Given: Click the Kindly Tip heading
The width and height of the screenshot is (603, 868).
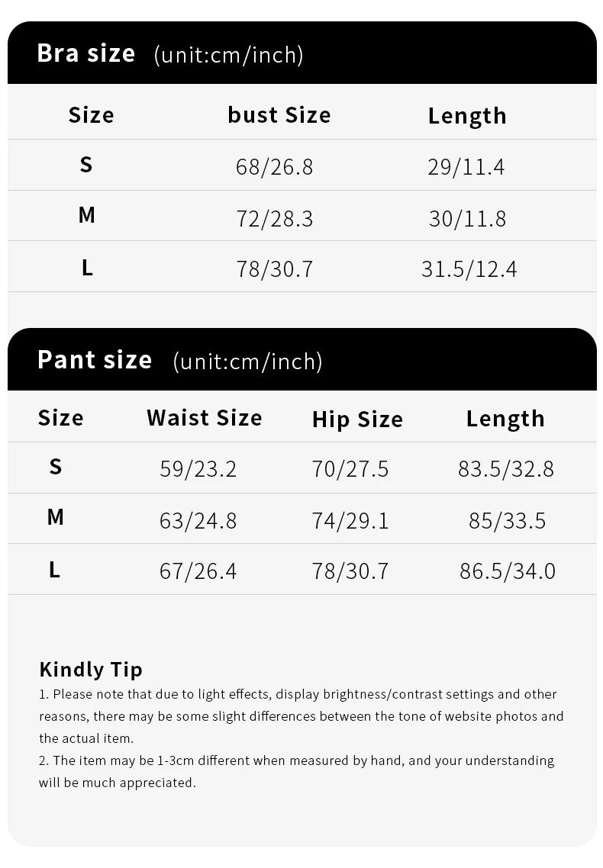Looking at the screenshot, I should pos(91,670).
